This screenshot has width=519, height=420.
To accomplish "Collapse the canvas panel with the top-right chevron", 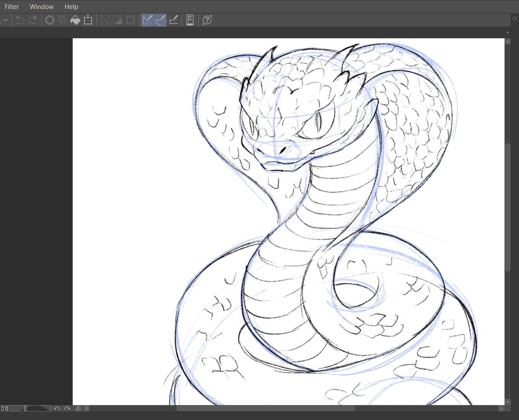I will 508,32.
